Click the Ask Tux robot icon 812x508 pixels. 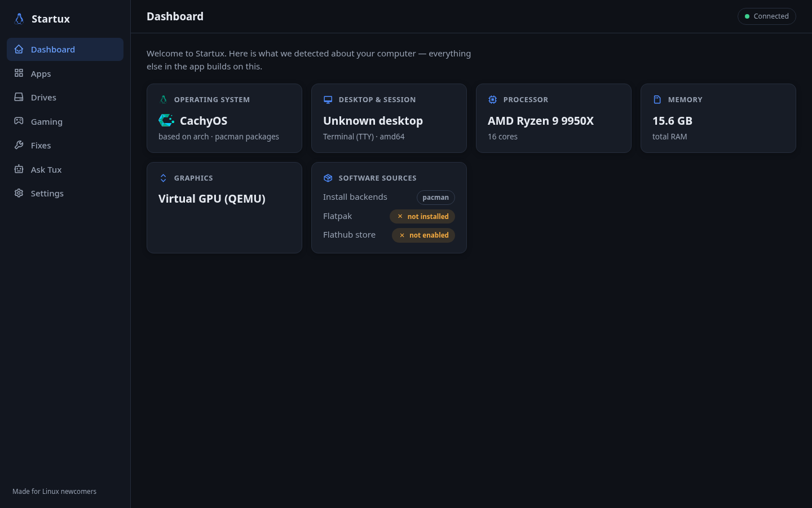coord(19,169)
